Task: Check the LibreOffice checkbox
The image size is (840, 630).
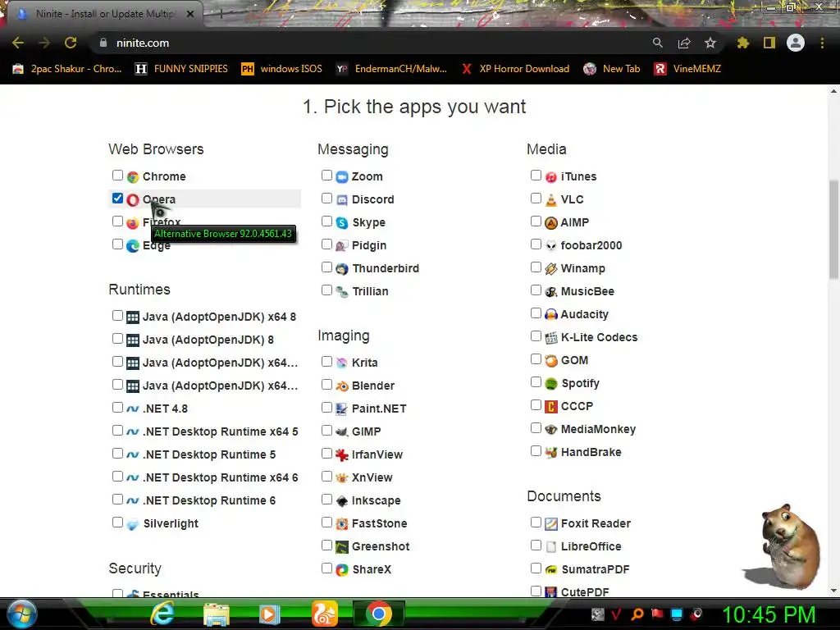Action: [535, 546]
